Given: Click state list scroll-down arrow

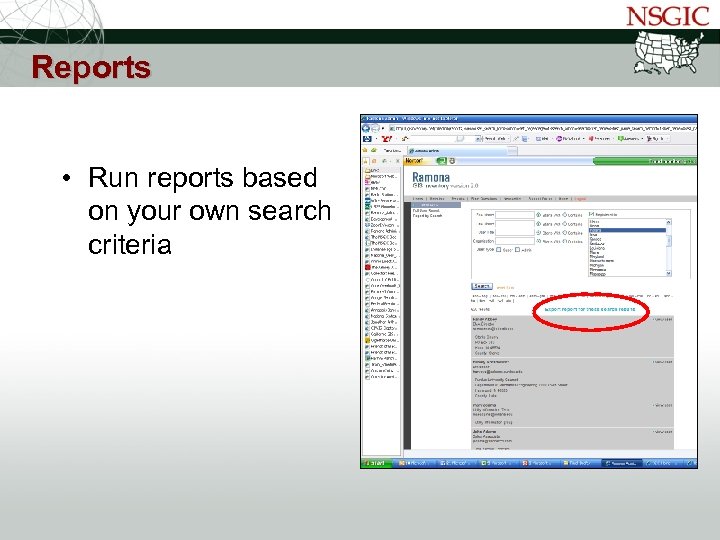Looking at the screenshot, I should coord(669,273).
